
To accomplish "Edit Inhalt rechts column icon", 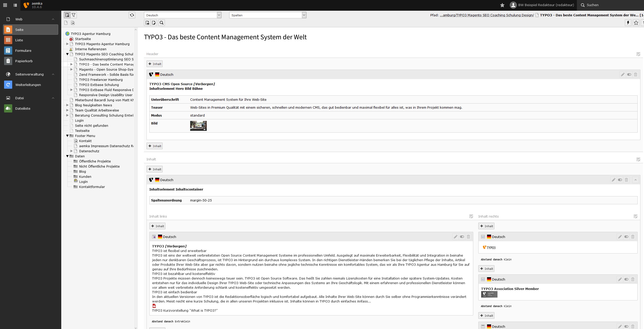I will click(x=636, y=217).
